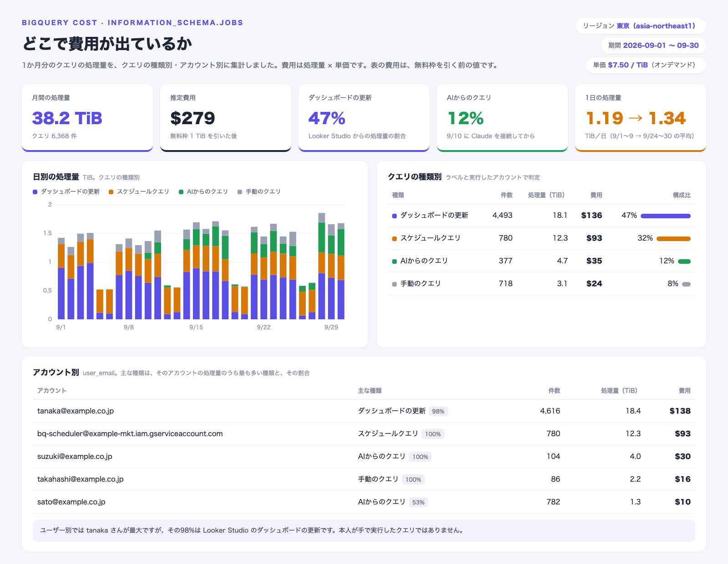Click the note about tanaka's Looker Studio usage

point(364,531)
